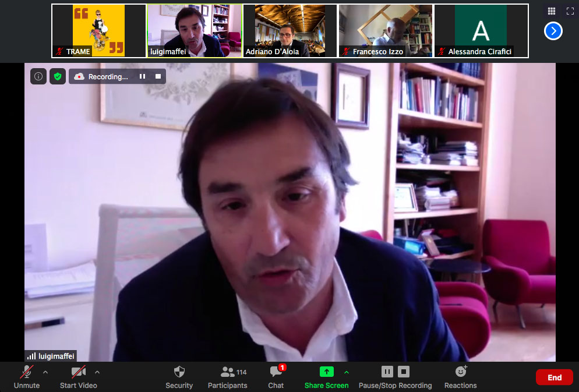579x392 pixels.
Task: Open the Chat panel
Action: pyautogui.click(x=276, y=377)
